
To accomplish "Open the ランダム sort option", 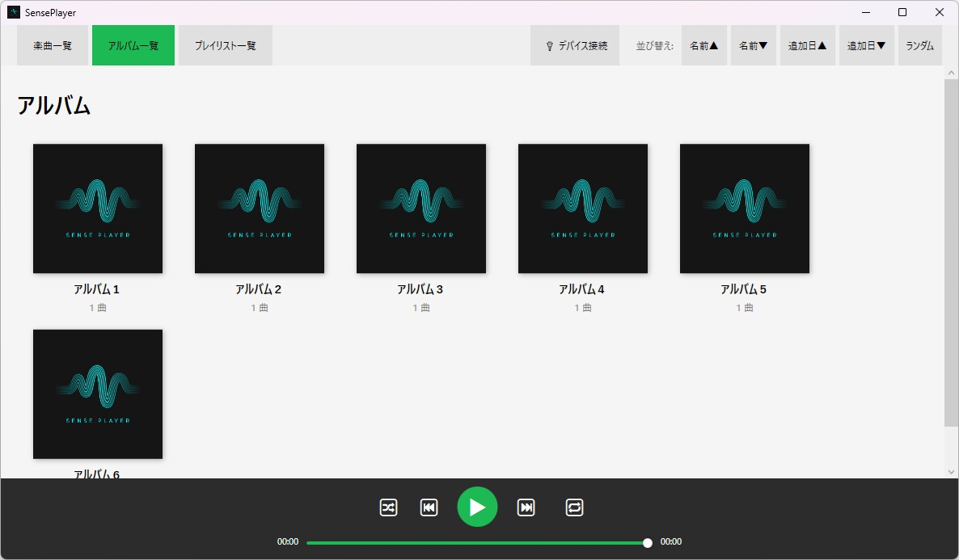I will (x=919, y=45).
